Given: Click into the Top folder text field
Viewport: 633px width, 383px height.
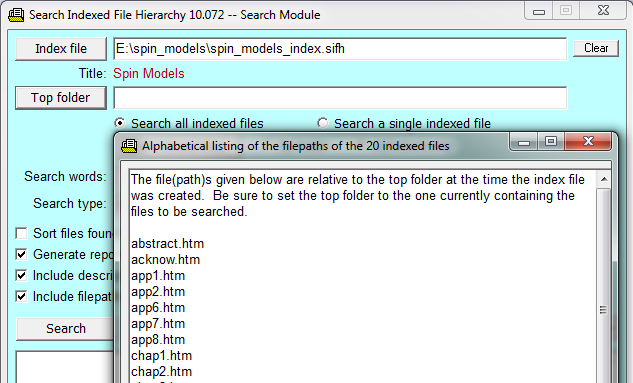Looking at the screenshot, I should (340, 98).
